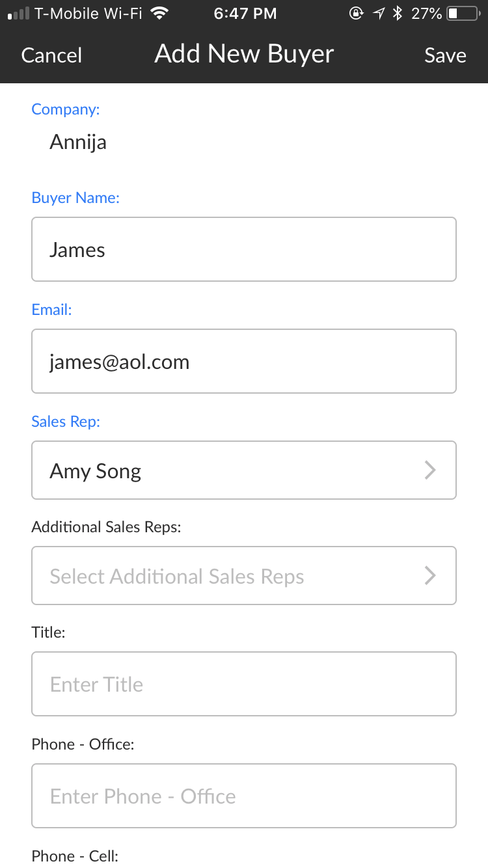
Task: Save the new buyer
Action: pyautogui.click(x=445, y=55)
